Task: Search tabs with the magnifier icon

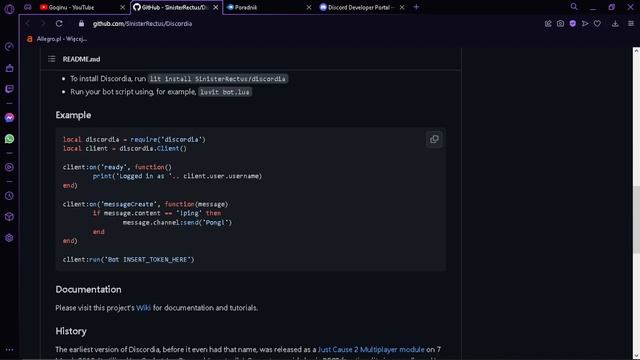Action: coord(574,7)
